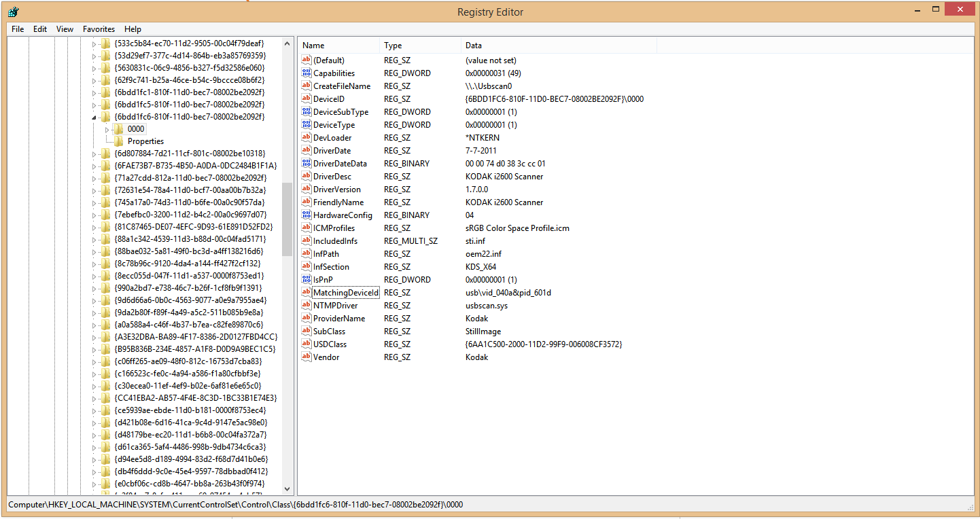The image size is (980, 519).
Task: Expand the {6d807884-7d21-11cf-801c-08002be10318} key
Action: pyautogui.click(x=94, y=154)
